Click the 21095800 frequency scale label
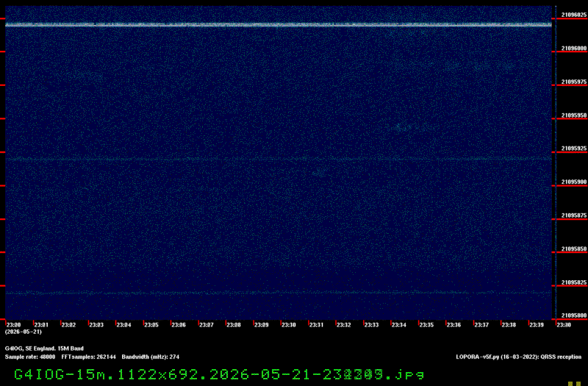Image resolution: width=588 pixels, height=386 pixels. (x=574, y=316)
